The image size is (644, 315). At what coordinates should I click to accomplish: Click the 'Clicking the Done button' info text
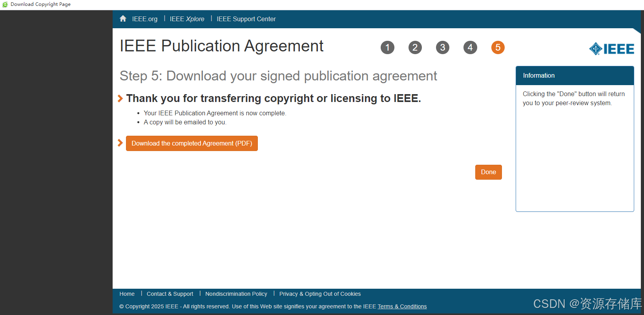click(573, 98)
